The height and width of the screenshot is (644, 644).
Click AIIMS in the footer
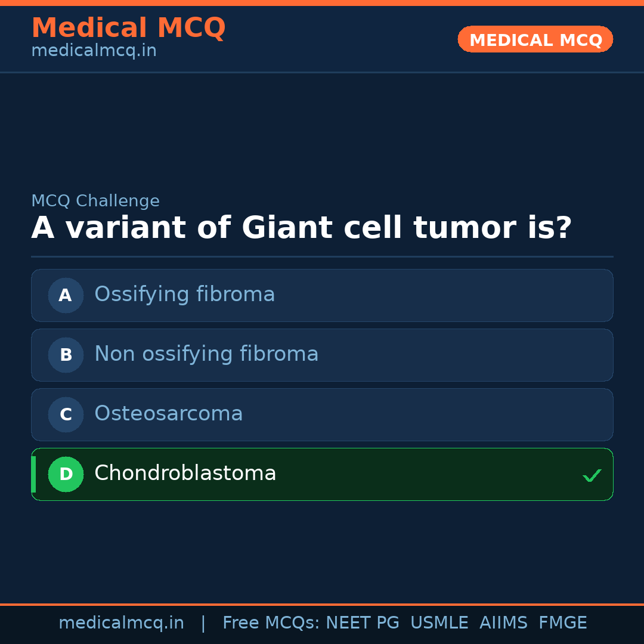click(503, 623)
